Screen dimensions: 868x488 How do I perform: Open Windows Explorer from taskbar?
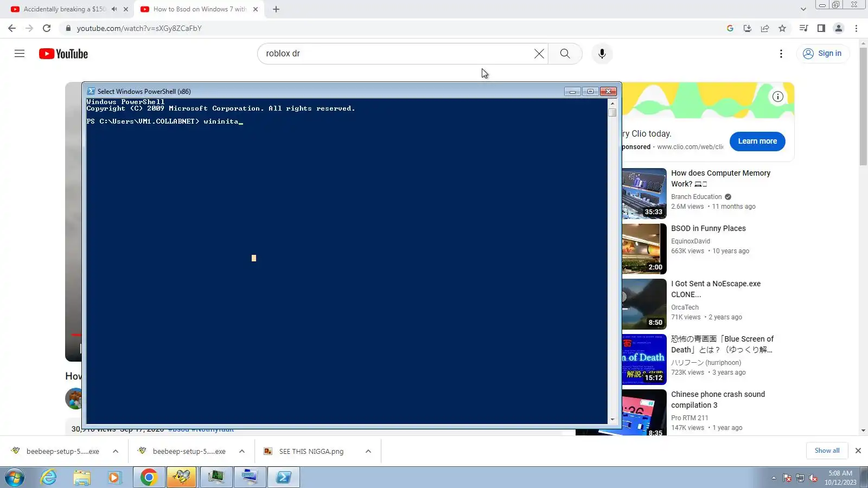82,477
